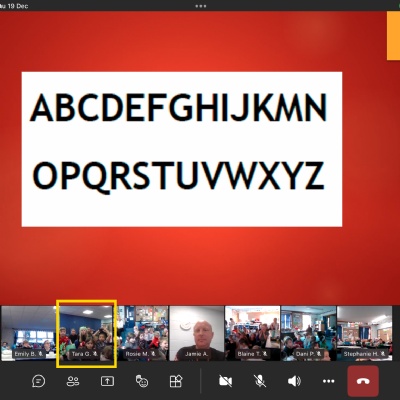
Task: Hang up with the red button
Action: point(363,381)
